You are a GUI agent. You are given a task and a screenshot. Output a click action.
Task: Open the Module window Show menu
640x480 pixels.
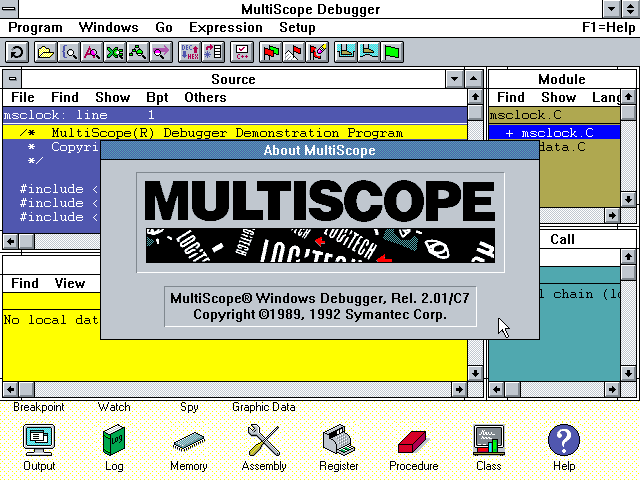coord(558,98)
